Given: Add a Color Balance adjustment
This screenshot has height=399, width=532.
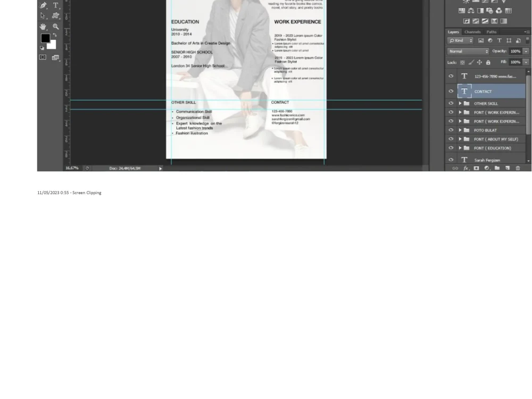Looking at the screenshot, I should click(x=471, y=11).
